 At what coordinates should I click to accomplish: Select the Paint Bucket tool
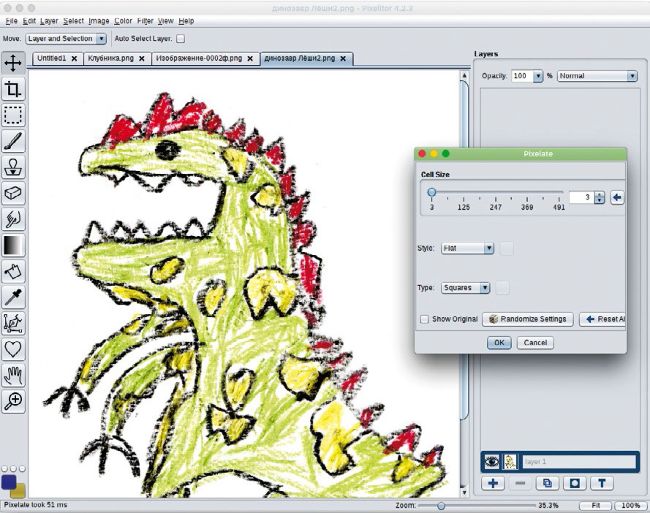(14, 271)
